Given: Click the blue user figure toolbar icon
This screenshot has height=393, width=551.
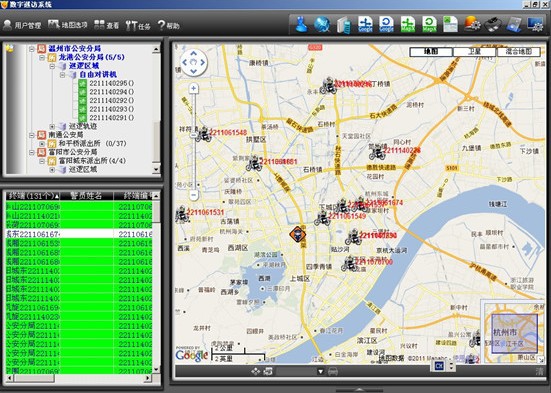Looking at the screenshot, I should click(301, 25).
